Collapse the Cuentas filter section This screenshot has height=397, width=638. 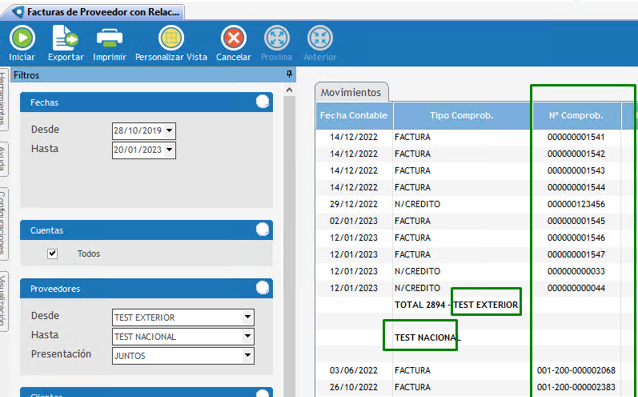tap(262, 230)
